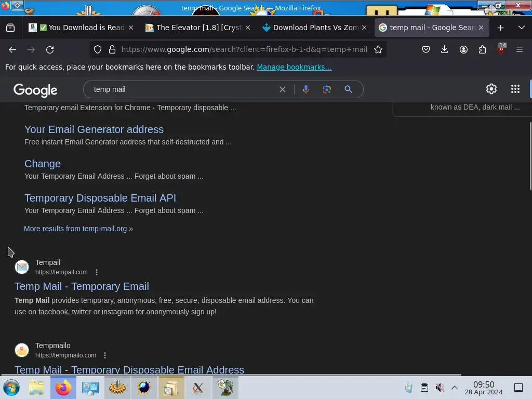Go back to the previous page
This screenshot has width=532, height=399.
[x=12, y=50]
